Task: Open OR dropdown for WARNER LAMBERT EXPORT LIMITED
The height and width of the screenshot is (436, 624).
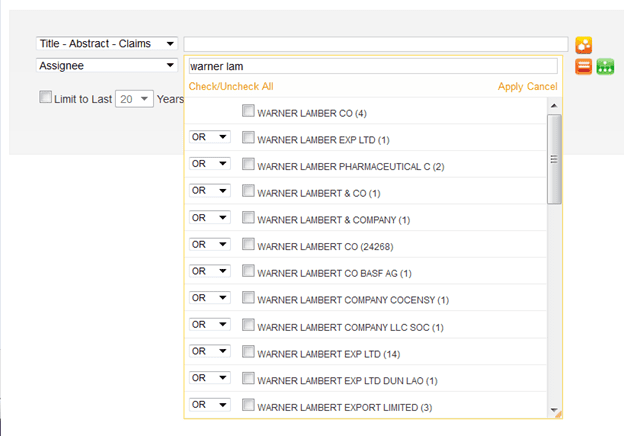Action: 210,405
